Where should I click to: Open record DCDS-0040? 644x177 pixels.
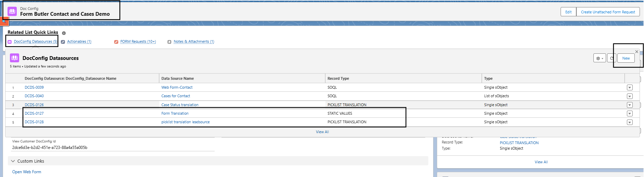34,96
